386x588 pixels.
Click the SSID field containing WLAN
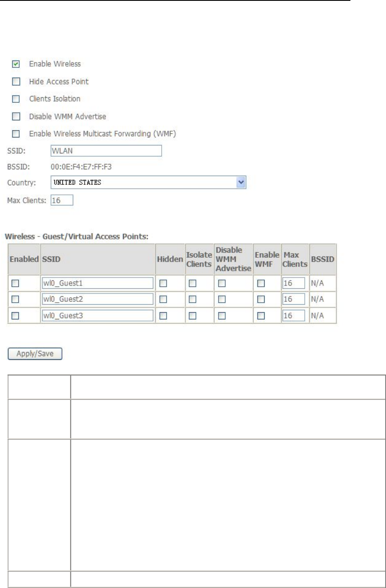point(106,151)
